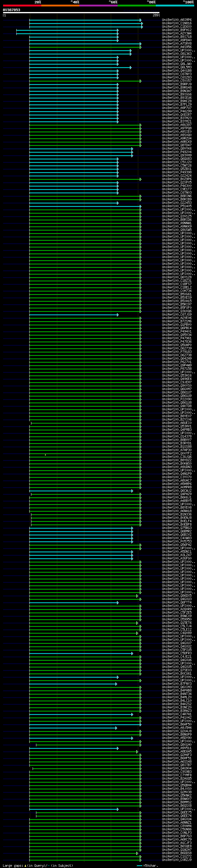Click hit label UniRef100_P49401

[177, 331]
